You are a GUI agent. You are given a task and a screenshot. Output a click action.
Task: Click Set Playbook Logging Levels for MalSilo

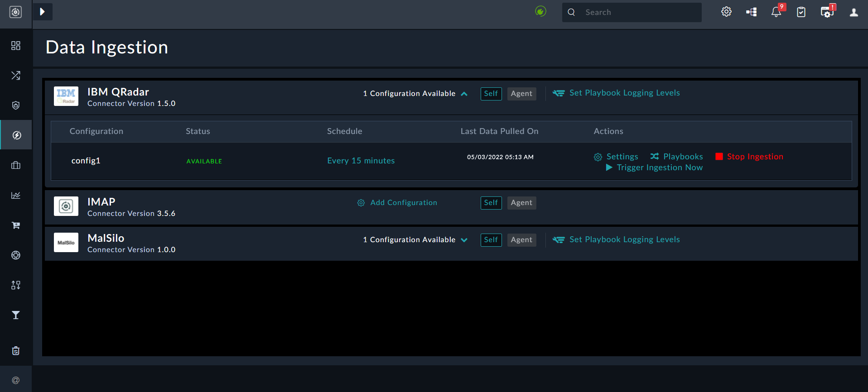[x=616, y=239]
